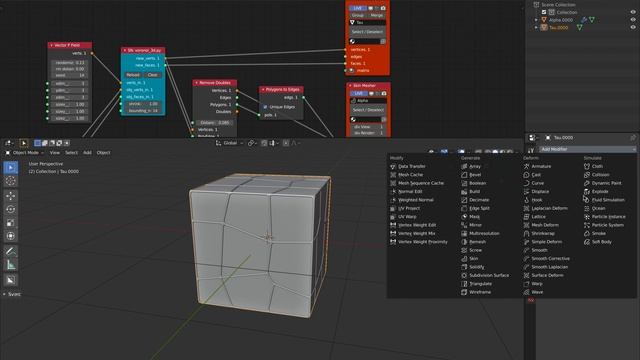Viewport: 640px width, 360px height.
Task: Activate the Cursor tool in viewport toolbar
Action: click(x=11, y=181)
